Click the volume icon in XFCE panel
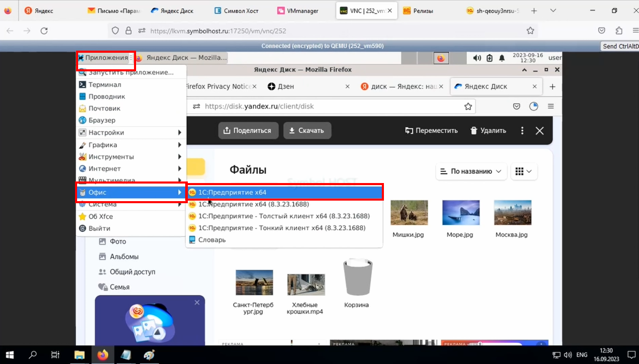 [x=477, y=58]
